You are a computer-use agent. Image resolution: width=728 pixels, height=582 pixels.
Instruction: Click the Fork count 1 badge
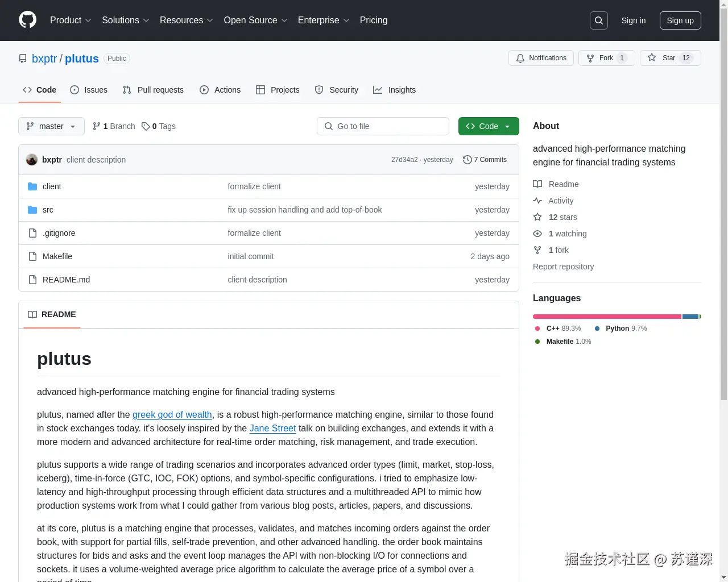tap(622, 58)
